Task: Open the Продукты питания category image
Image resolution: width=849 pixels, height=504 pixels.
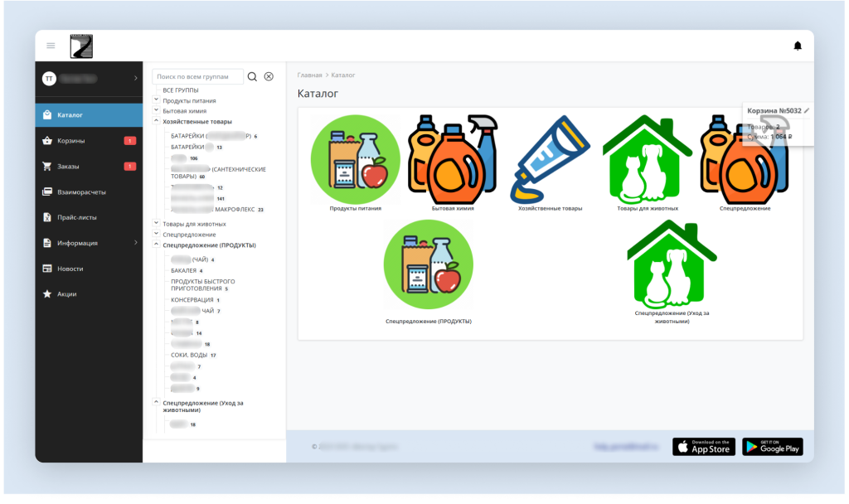Action: [355, 159]
